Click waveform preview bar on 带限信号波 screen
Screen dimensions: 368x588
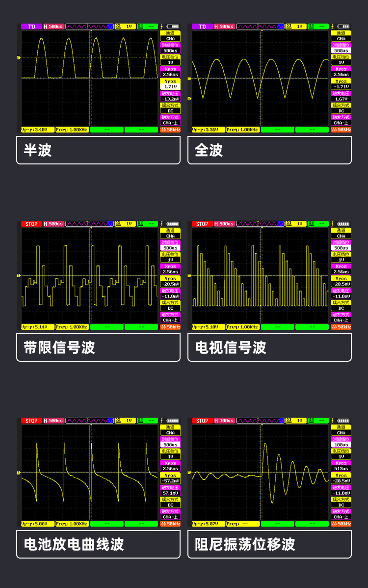[90, 224]
